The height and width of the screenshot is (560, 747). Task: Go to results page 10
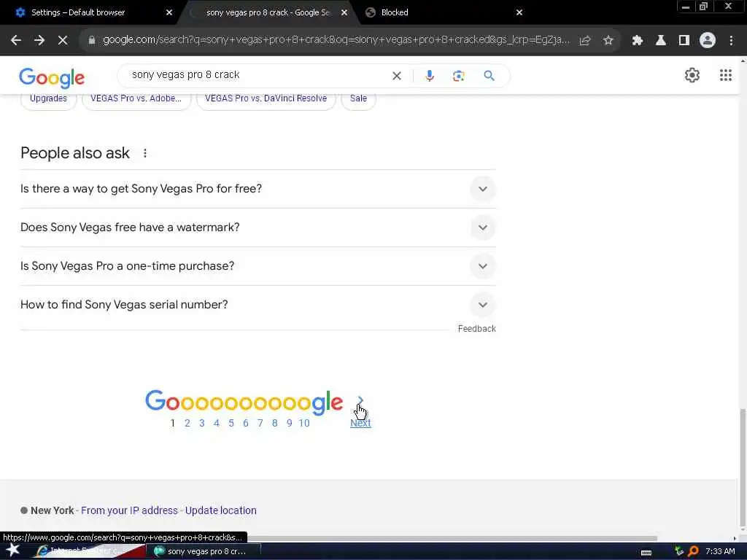[x=304, y=423]
